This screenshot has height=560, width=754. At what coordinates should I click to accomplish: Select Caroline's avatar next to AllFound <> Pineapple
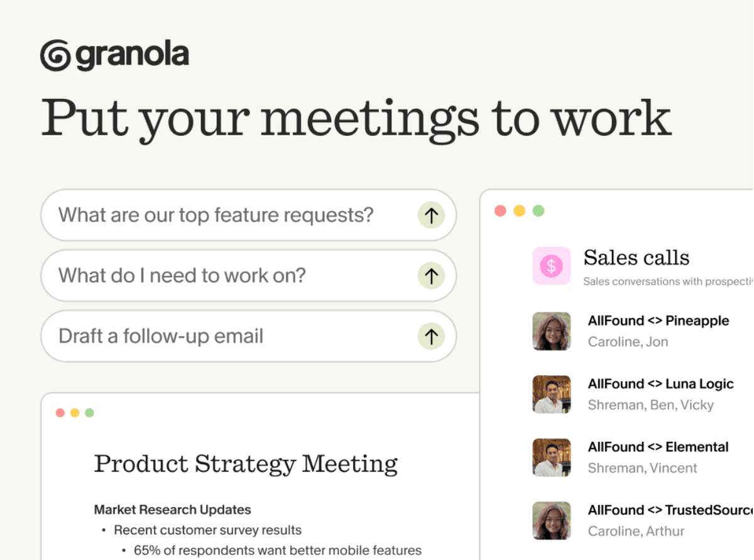point(552,331)
